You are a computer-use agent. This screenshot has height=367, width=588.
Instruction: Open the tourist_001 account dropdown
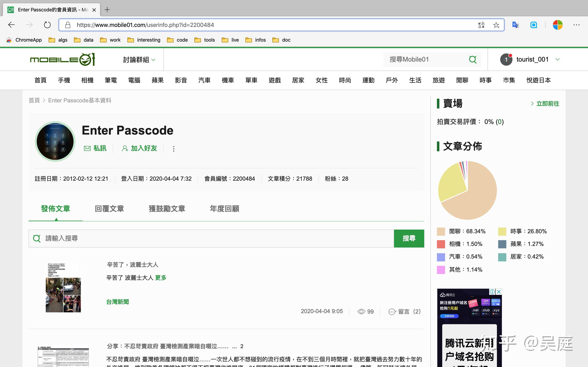pyautogui.click(x=558, y=59)
